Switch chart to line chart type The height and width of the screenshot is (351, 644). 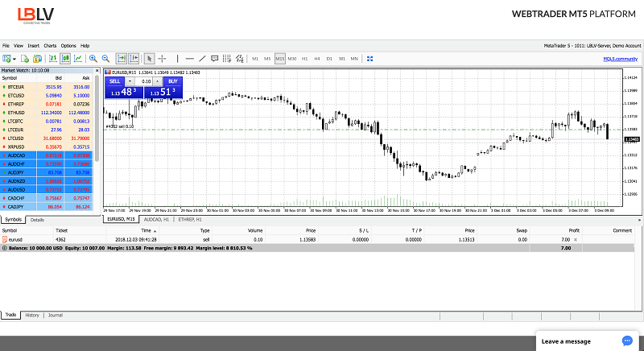(77, 59)
